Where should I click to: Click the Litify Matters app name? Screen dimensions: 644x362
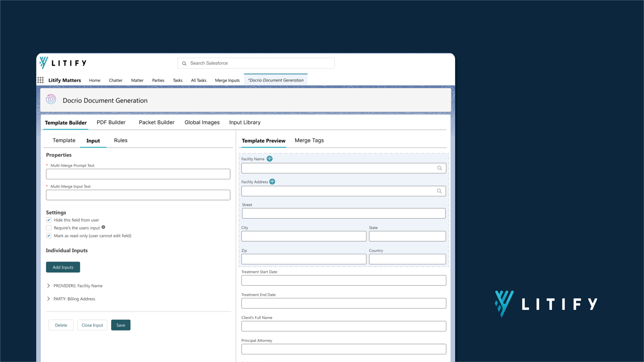pyautogui.click(x=65, y=80)
